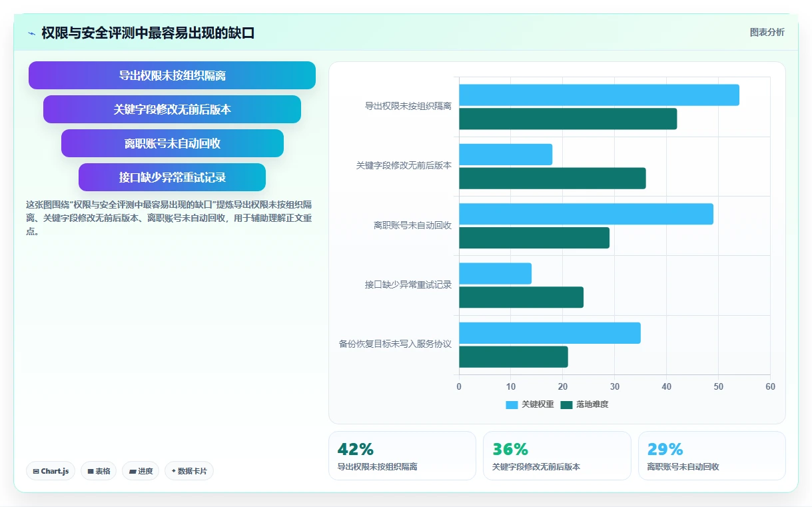Toggle the 关键权重 legend swatch
This screenshot has width=812, height=507.
(x=512, y=404)
